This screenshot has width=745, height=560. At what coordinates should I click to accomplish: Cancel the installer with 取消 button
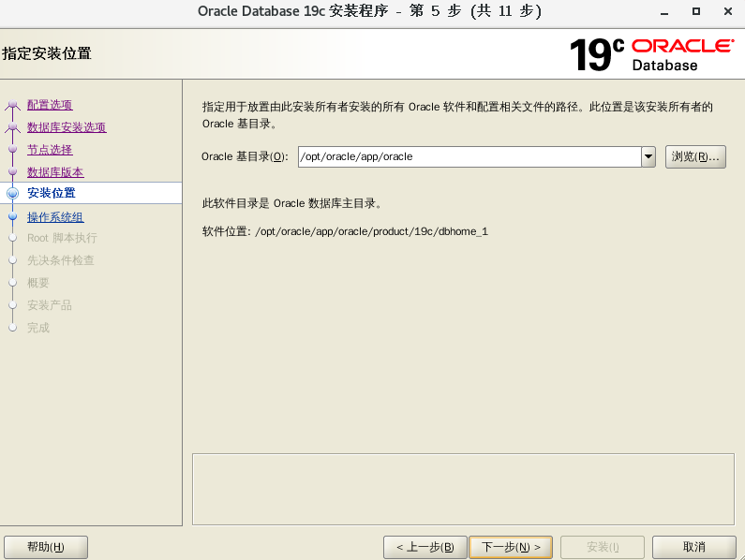(693, 547)
